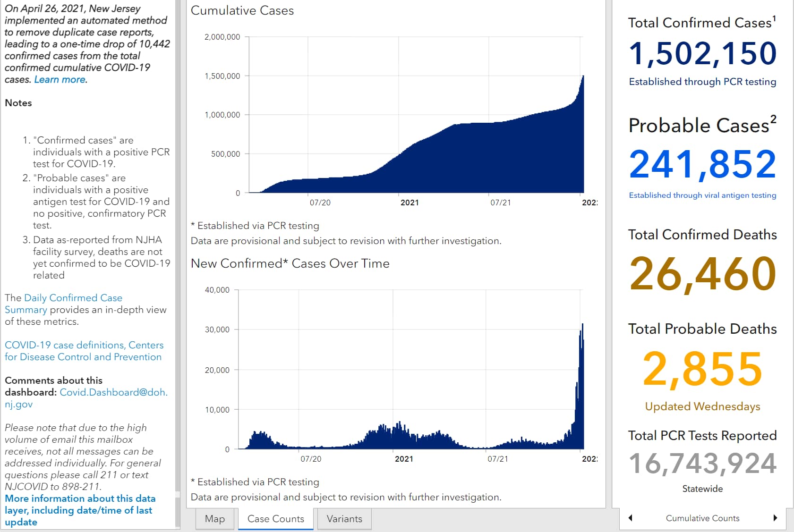This screenshot has width=794, height=532.
Task: Email Covid.Dashboard@doh.nj.gov link
Action: [87, 398]
